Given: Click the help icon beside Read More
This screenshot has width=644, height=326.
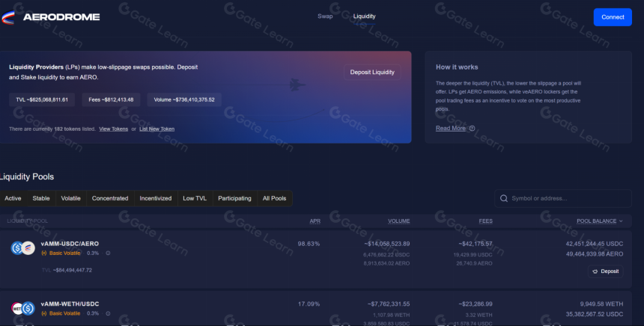Looking at the screenshot, I should pos(472,129).
